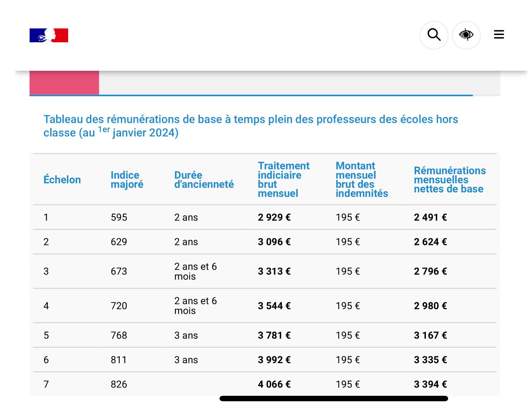
Task: Click net pay 2 491 €
Action: point(430,218)
